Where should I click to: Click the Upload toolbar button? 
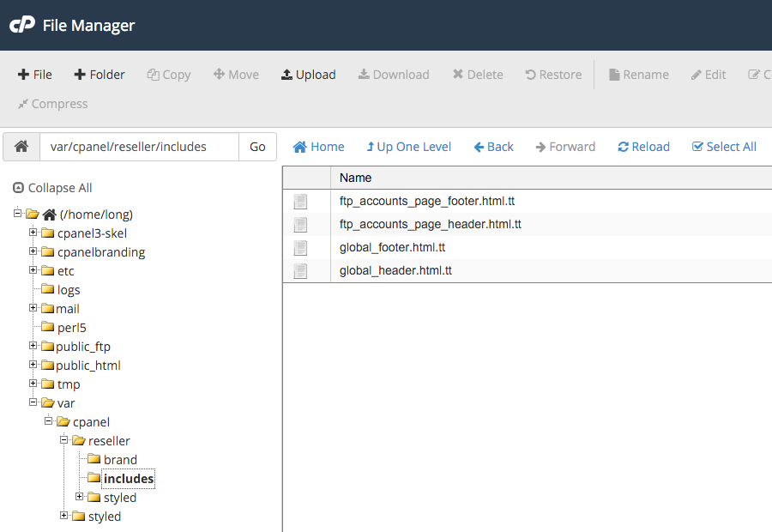[308, 75]
